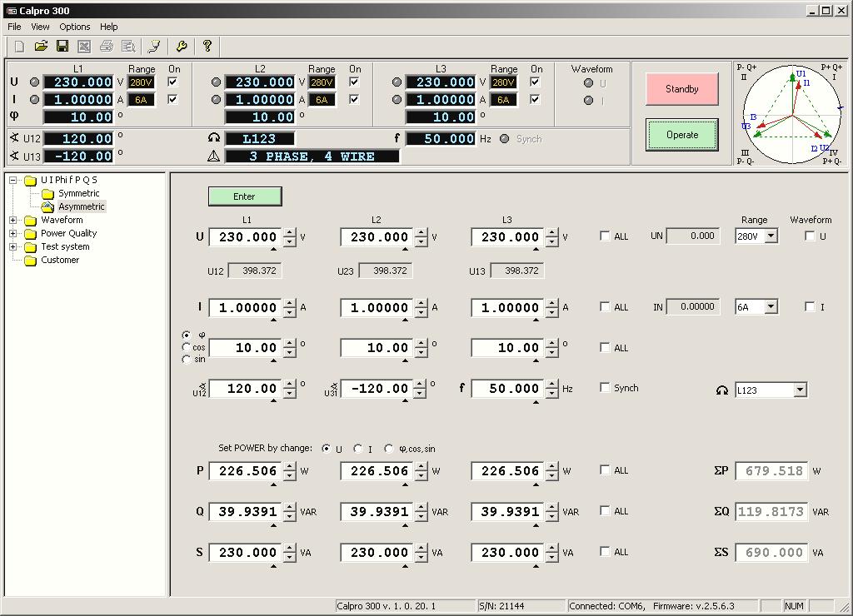Click the Waveform I indicator in the top panel
853x616 pixels.
pos(588,101)
